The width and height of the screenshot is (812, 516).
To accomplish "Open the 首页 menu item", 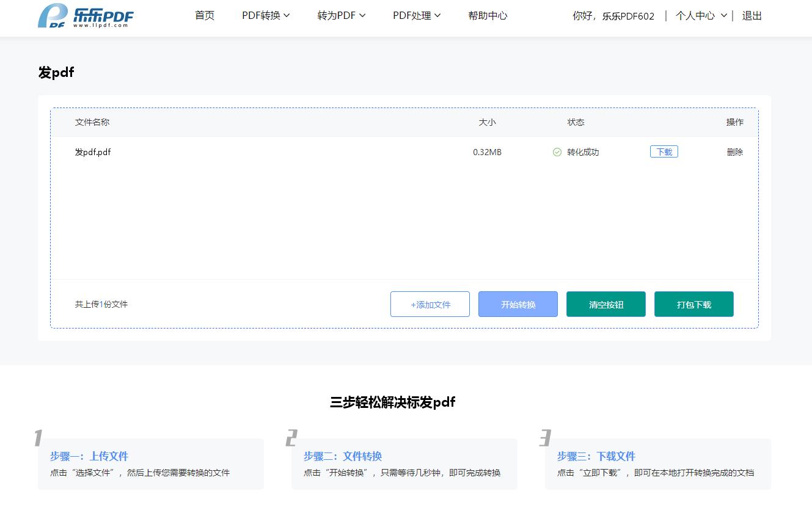I will [x=205, y=16].
